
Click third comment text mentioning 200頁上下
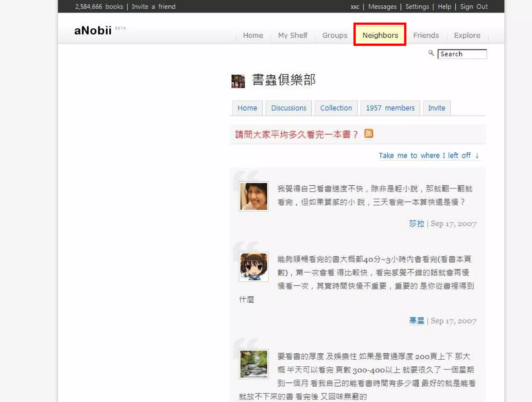[357, 376]
